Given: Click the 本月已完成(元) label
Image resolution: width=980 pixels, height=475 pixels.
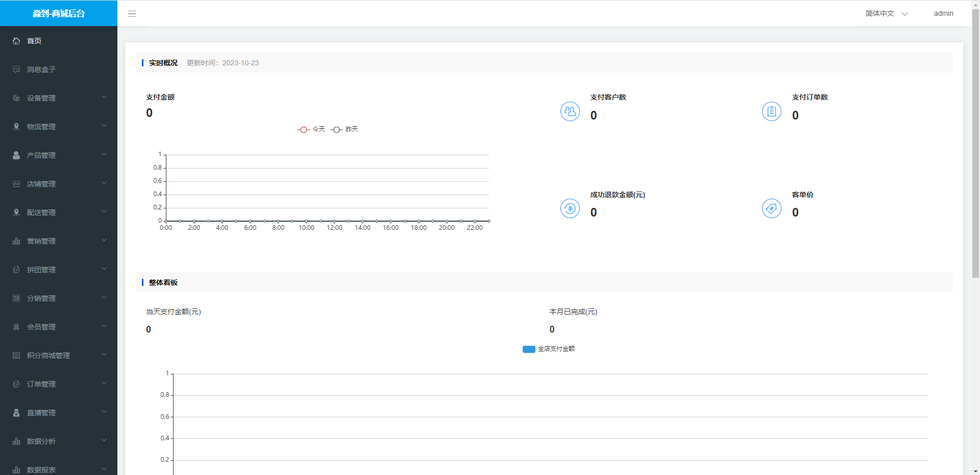Looking at the screenshot, I should coord(573,312).
